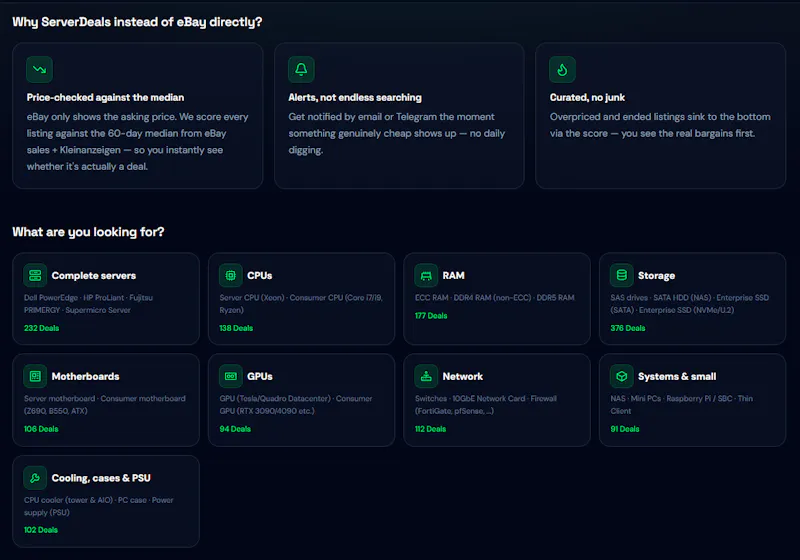Click the CPU cooler (tower & AIO) description
The image size is (800, 560).
[x=98, y=506]
